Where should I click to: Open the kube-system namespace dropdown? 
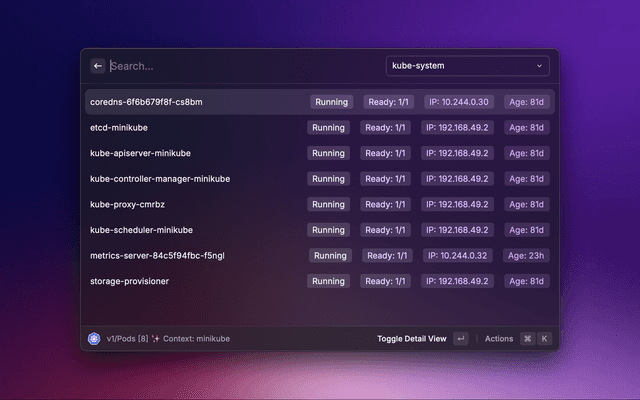(466, 66)
